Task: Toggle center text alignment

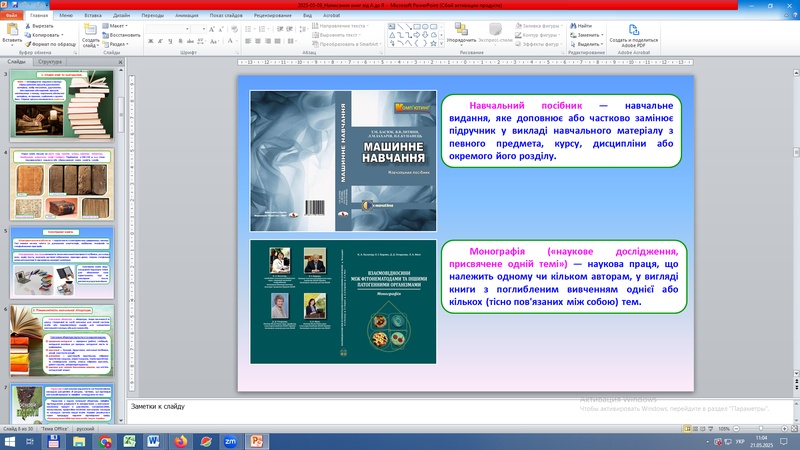Action: point(258,41)
